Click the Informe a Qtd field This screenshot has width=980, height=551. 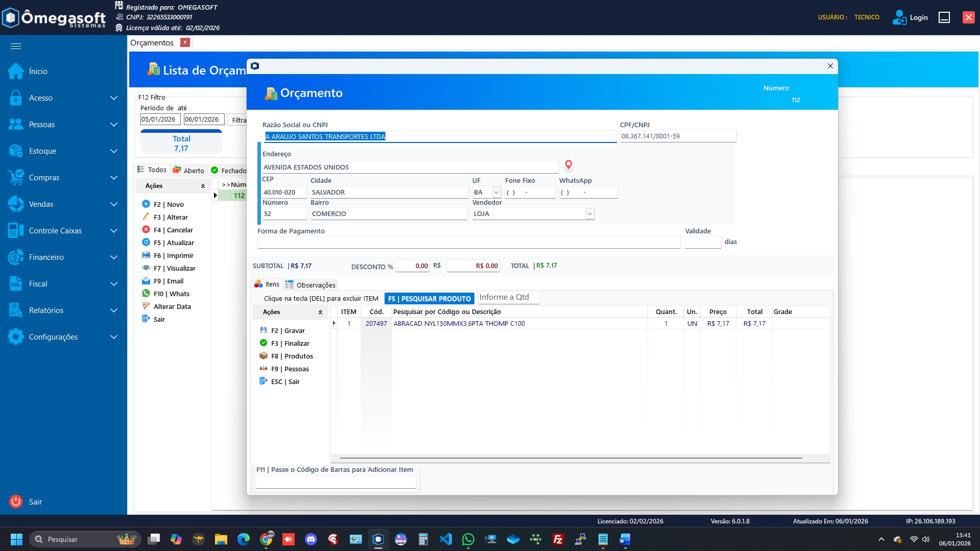coord(508,298)
